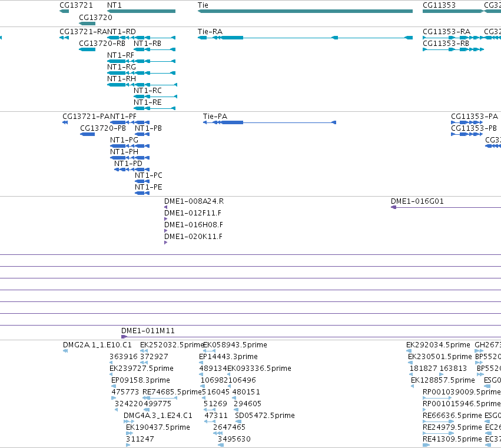Select the 'DMG2A.1_1.E10.C1' EST
Viewport: 501px width, 448px height.
(65, 351)
